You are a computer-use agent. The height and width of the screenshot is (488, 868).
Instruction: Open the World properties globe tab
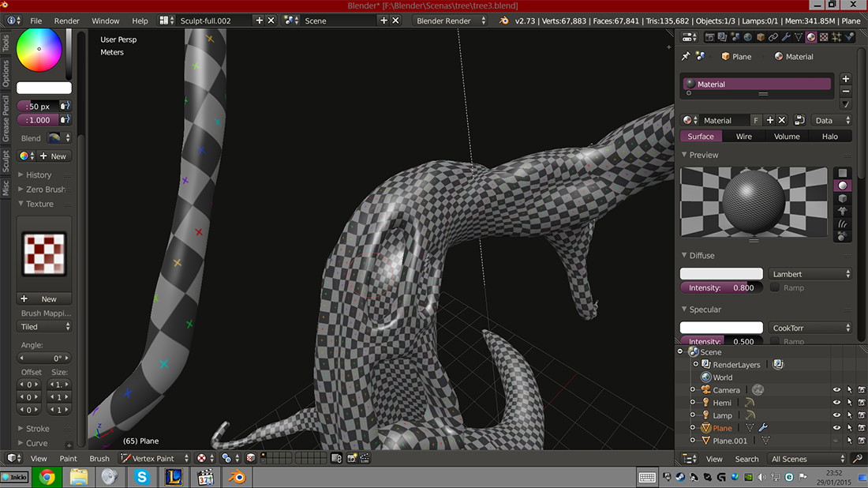[748, 38]
